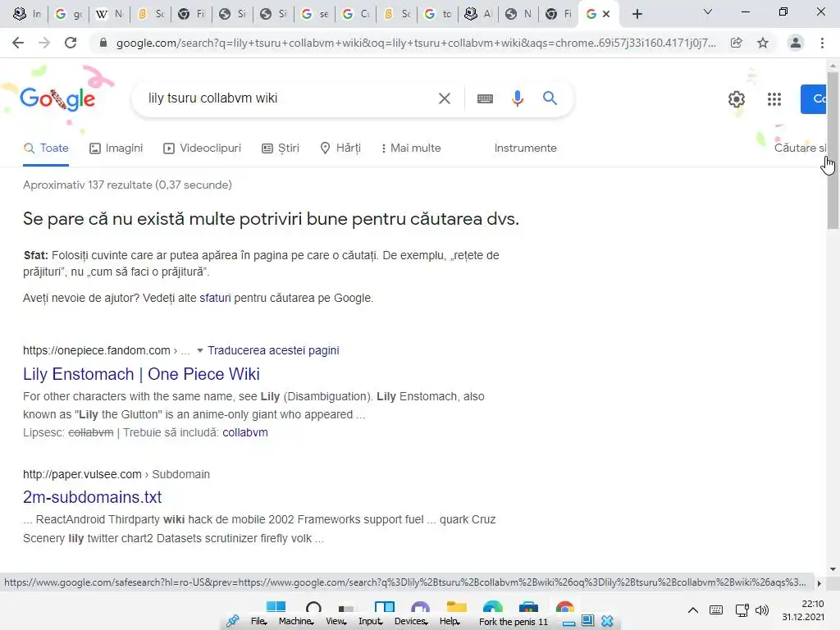The height and width of the screenshot is (630, 840).
Task: Bookmark this page with the star
Action: (763, 43)
